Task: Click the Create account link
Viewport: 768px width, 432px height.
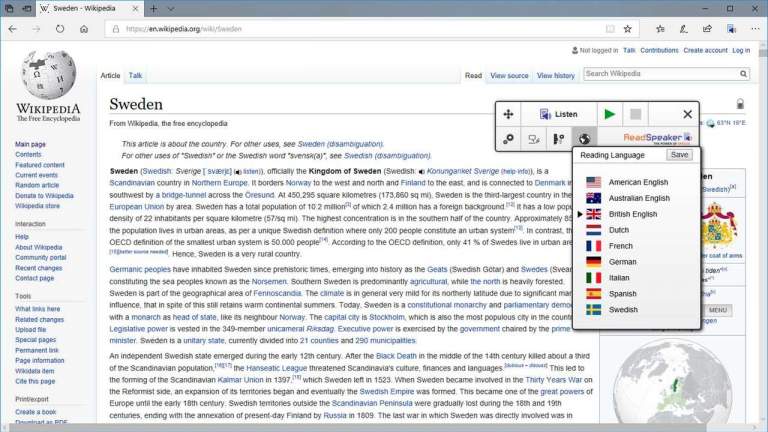Action: (x=705, y=50)
